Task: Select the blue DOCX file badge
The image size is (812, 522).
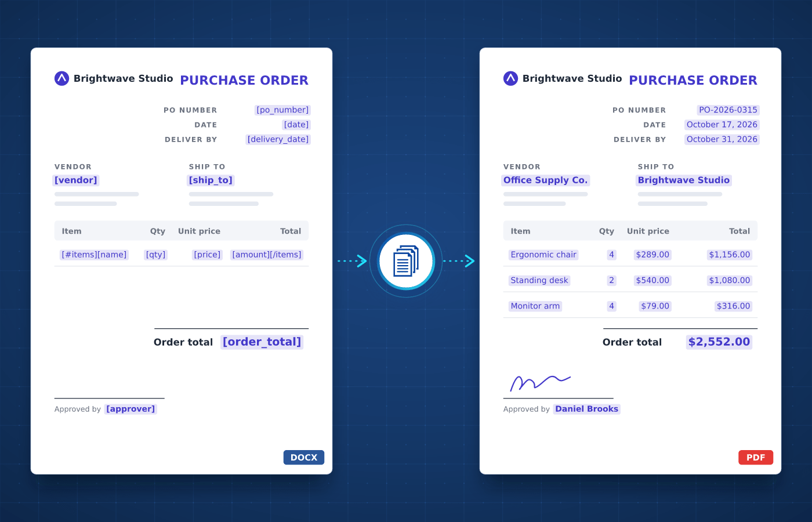Action: pos(304,458)
